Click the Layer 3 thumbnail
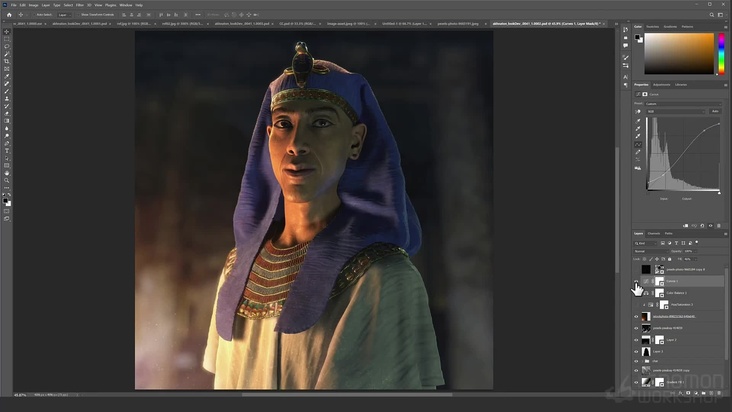Screen dimensions: 732x412 coord(646,351)
